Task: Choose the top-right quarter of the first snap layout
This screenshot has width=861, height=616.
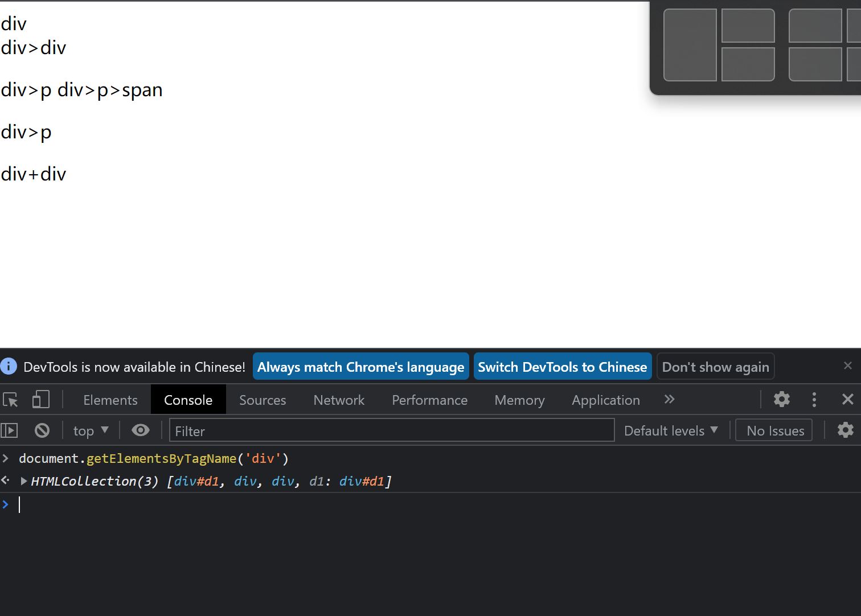Action: coord(748,26)
